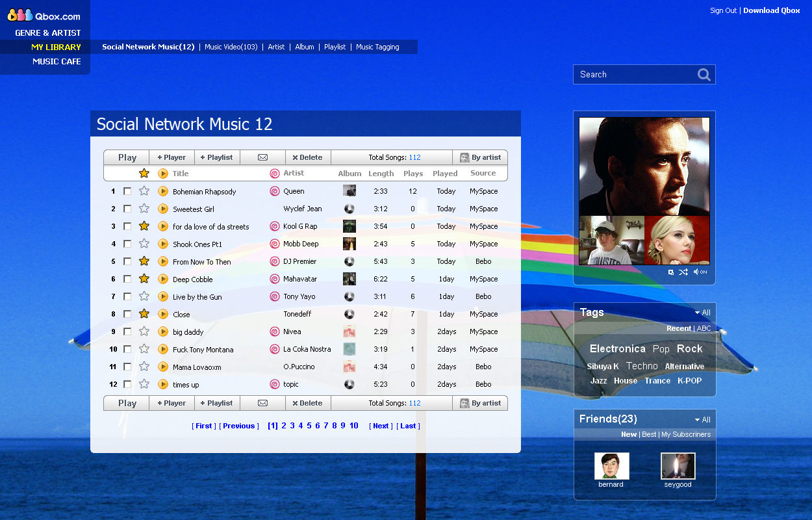
Task: Play the Sweetest Girl track
Action: [x=163, y=209]
